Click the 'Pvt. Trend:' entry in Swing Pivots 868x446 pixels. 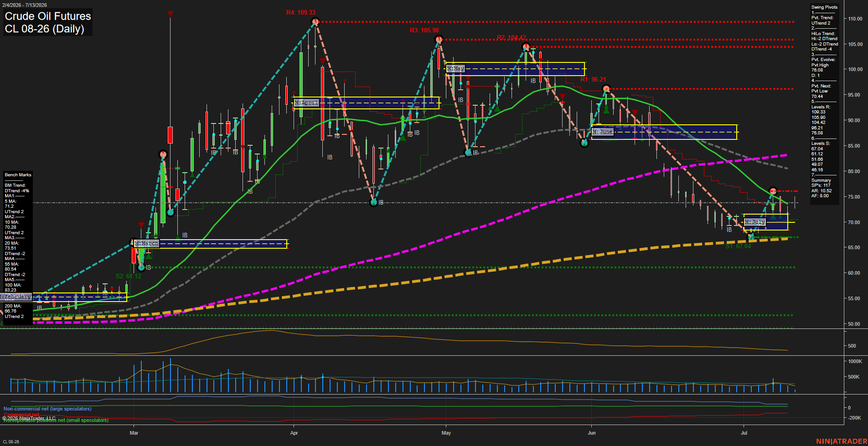(822, 18)
